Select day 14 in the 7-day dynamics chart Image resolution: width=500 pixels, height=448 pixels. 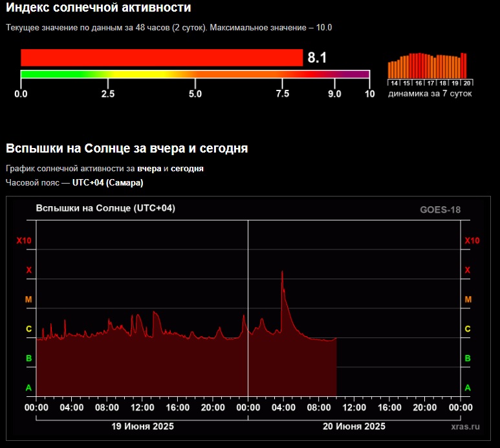click(x=394, y=83)
